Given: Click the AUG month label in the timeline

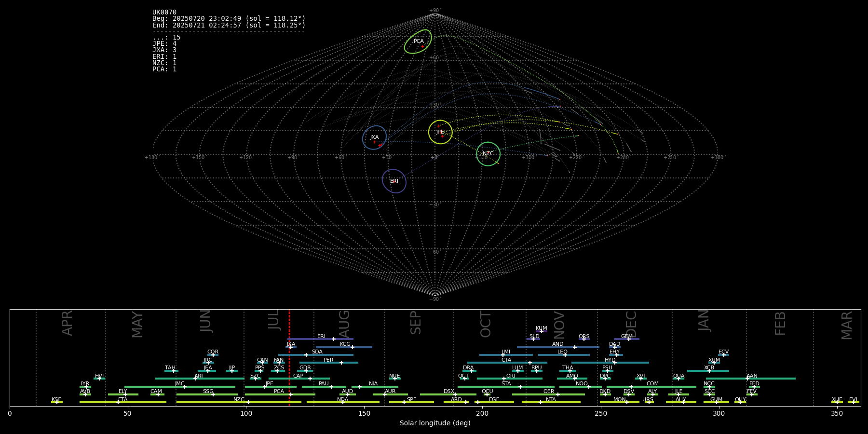Looking at the screenshot, I should [x=344, y=324].
